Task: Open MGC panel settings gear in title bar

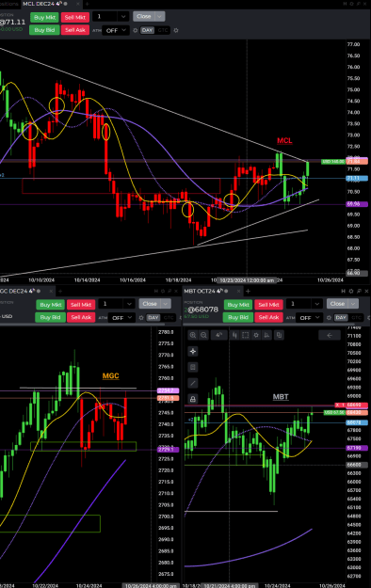Action: [163, 291]
